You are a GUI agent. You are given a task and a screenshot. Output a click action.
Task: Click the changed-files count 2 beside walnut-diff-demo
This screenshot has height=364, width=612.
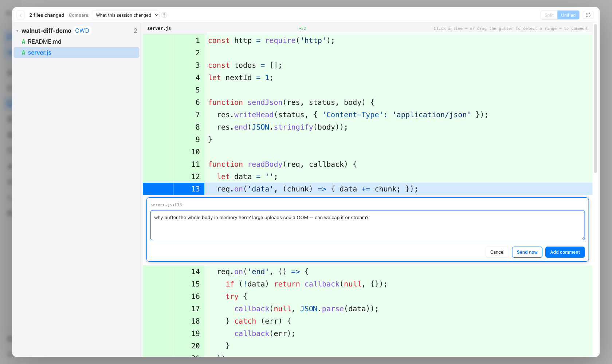(136, 31)
